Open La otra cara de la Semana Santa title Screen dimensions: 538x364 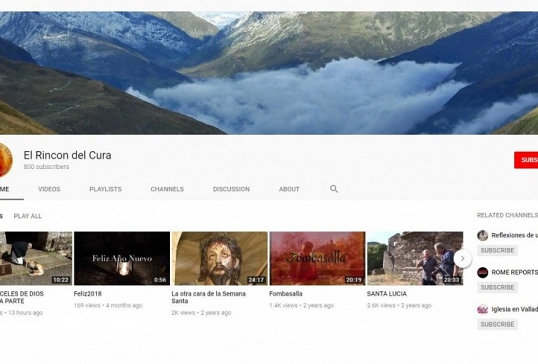pyautogui.click(x=209, y=297)
